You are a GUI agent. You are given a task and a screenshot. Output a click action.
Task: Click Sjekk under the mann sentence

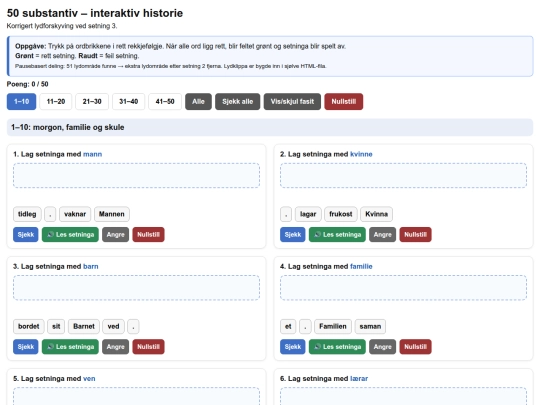pos(26,235)
